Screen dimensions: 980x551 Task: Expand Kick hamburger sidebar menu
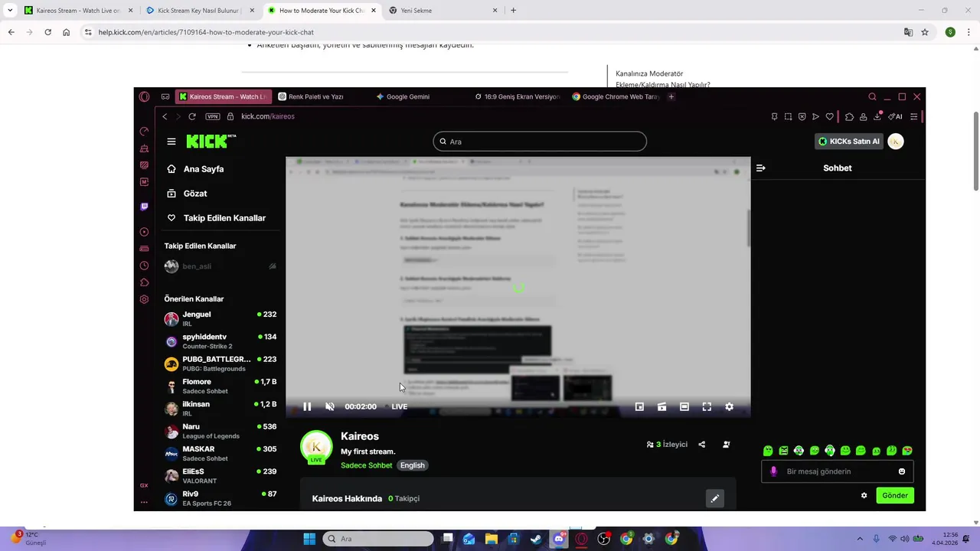(171, 142)
